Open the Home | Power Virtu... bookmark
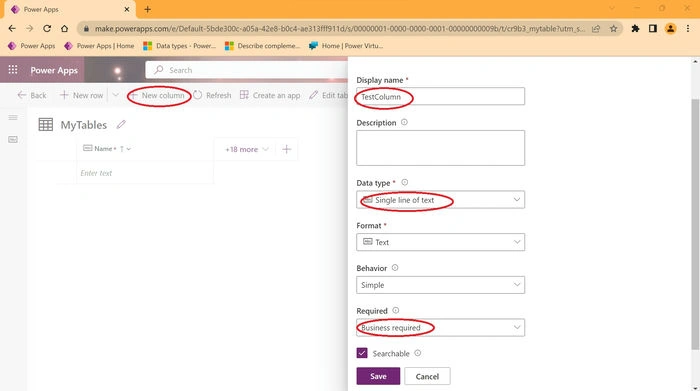700x391 pixels. tap(346, 46)
